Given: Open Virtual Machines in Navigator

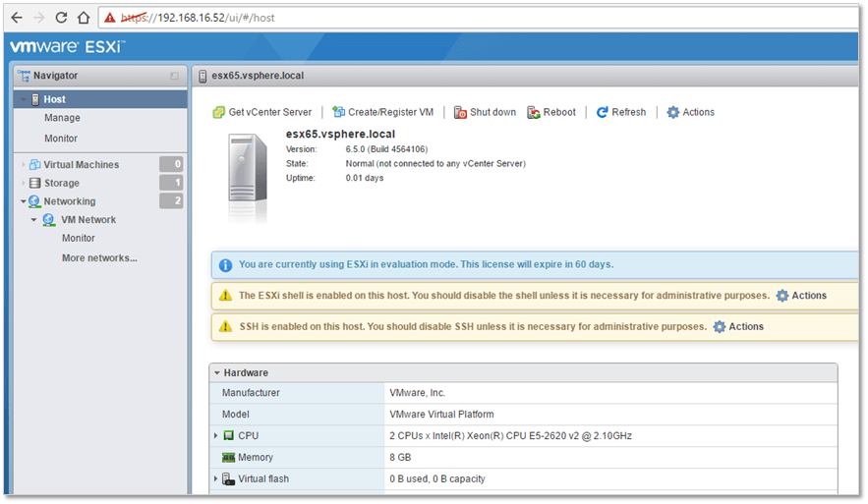Looking at the screenshot, I should click(82, 164).
